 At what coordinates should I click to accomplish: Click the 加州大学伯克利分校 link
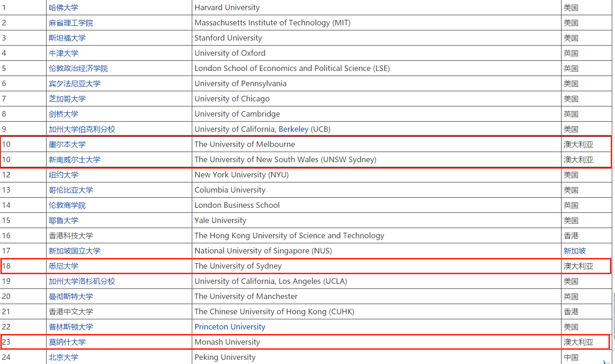pos(82,129)
